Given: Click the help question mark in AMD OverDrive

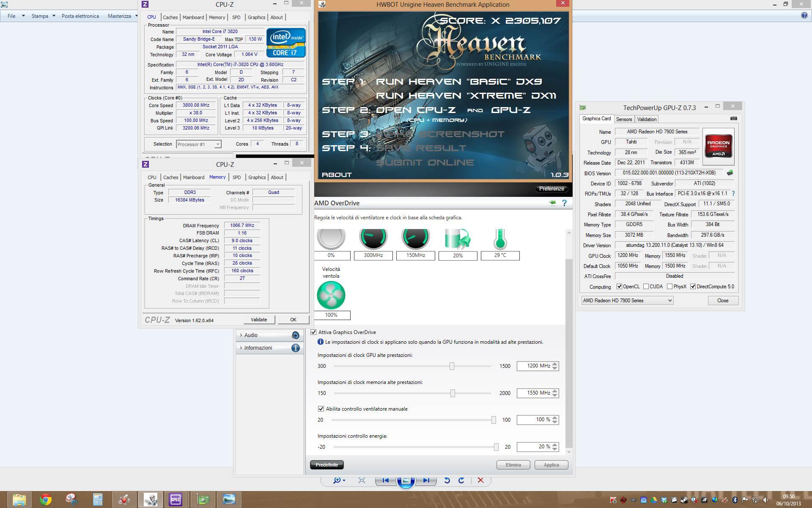Looking at the screenshot, I should 564,203.
